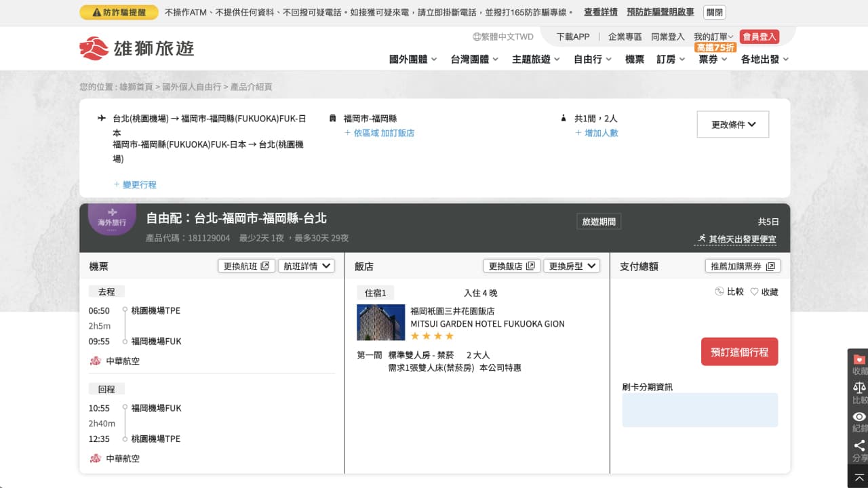Expand the 自由行 menu

(593, 59)
